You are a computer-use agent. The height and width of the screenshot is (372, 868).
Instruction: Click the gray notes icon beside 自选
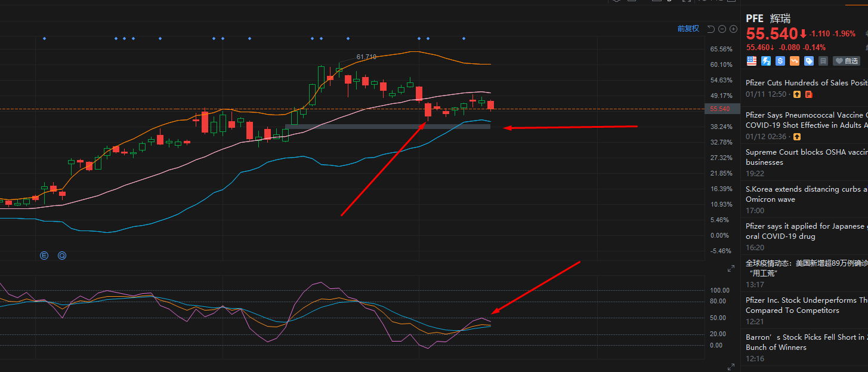click(823, 61)
